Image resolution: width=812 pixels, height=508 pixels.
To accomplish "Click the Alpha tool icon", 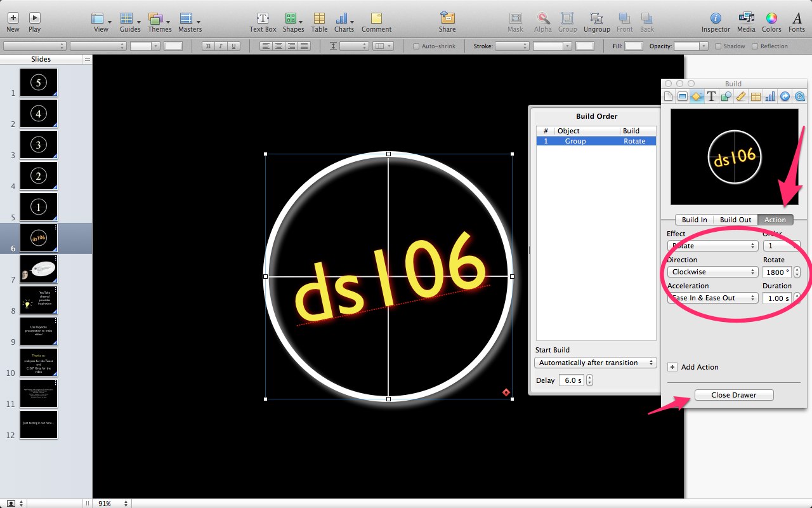I will tap(542, 22).
